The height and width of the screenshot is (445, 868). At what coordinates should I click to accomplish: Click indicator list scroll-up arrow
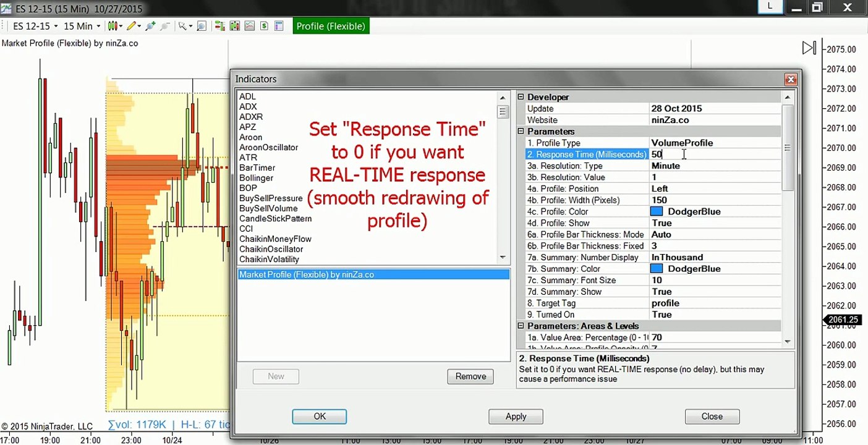coord(503,98)
